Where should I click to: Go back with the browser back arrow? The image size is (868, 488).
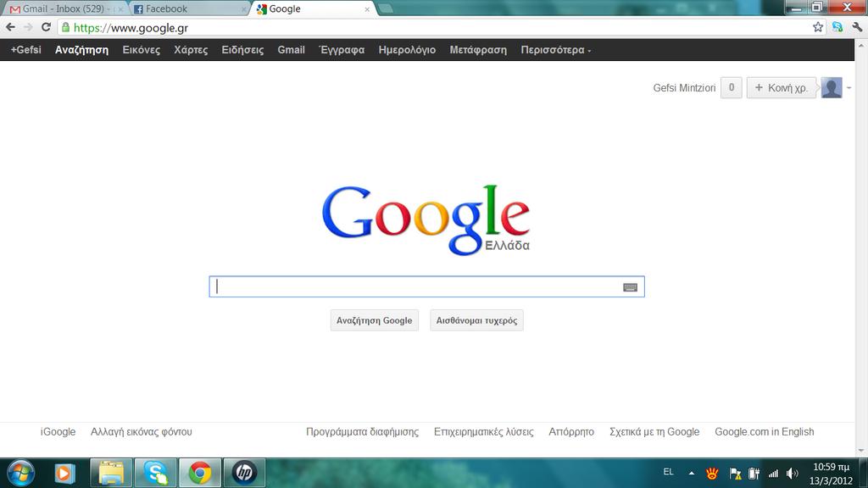[x=10, y=27]
